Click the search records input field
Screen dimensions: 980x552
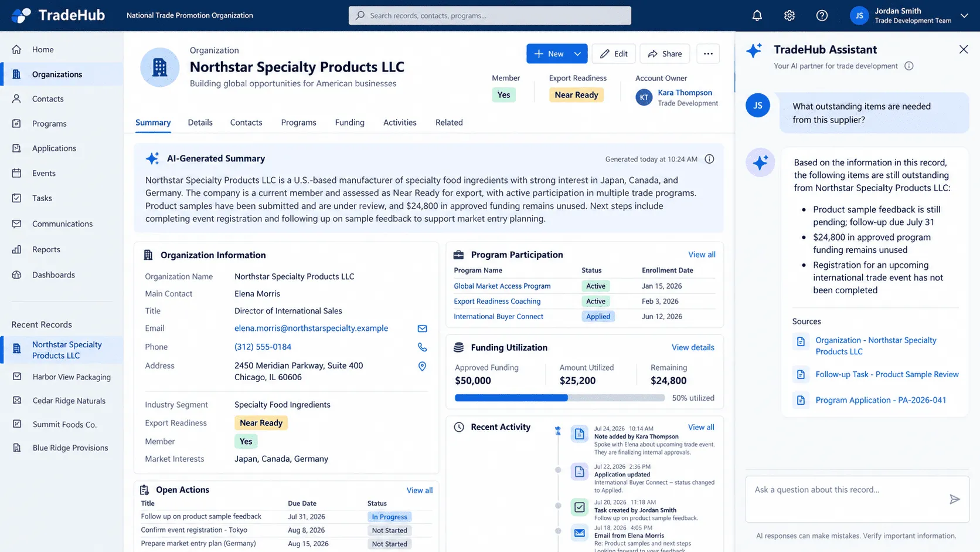(x=490, y=15)
